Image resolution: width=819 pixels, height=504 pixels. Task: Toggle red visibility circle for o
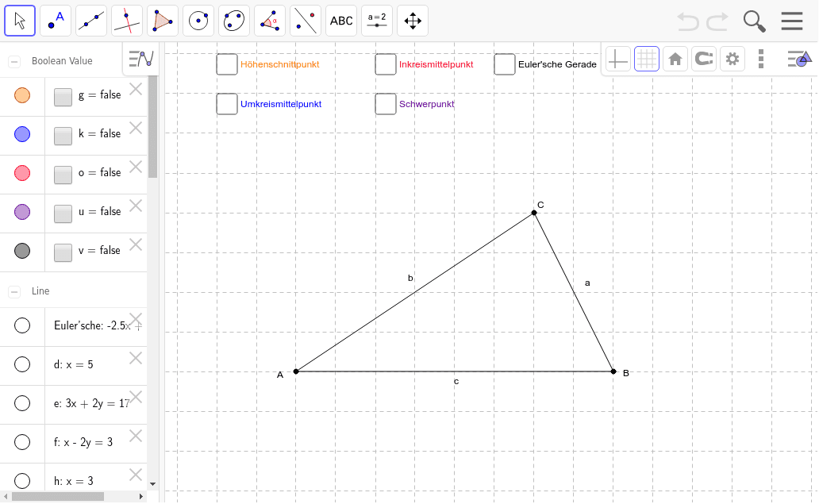(22, 173)
